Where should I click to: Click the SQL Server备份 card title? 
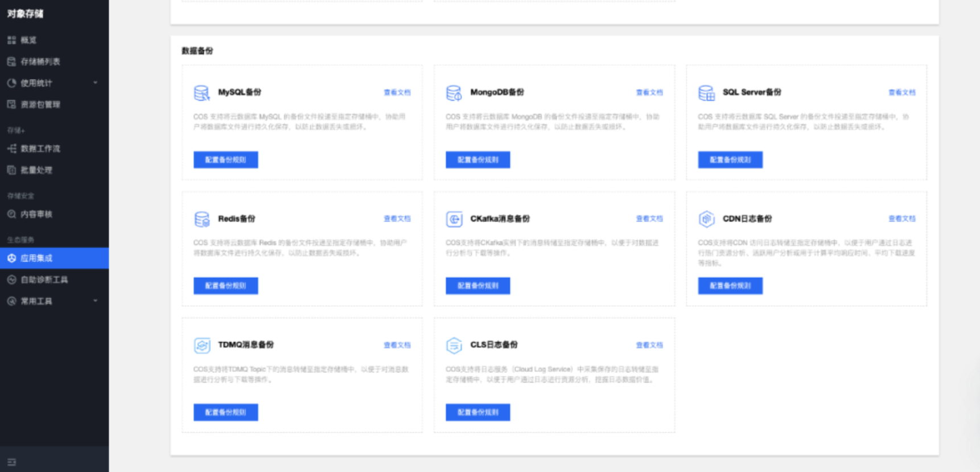coord(752,92)
